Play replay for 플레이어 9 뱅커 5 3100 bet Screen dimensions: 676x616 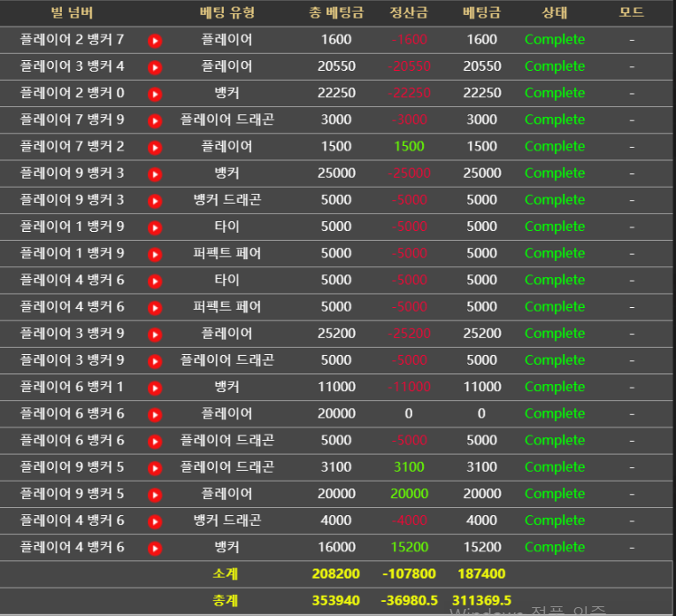[x=155, y=469]
